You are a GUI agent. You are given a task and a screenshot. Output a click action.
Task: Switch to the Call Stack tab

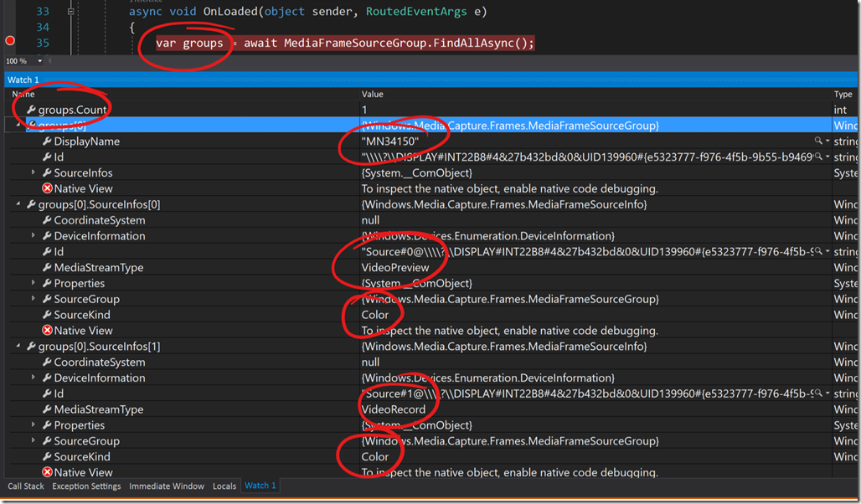coord(26,486)
